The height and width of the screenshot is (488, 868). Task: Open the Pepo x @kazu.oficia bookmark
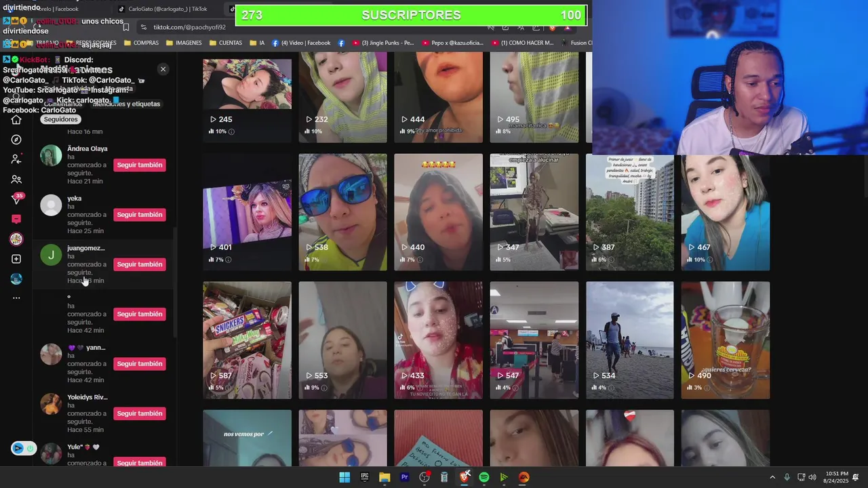coord(452,43)
